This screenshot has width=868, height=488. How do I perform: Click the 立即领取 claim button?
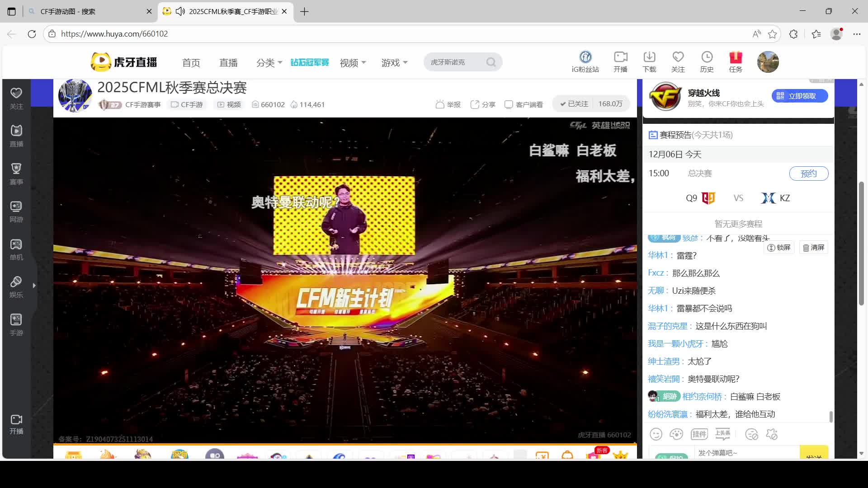tap(799, 96)
